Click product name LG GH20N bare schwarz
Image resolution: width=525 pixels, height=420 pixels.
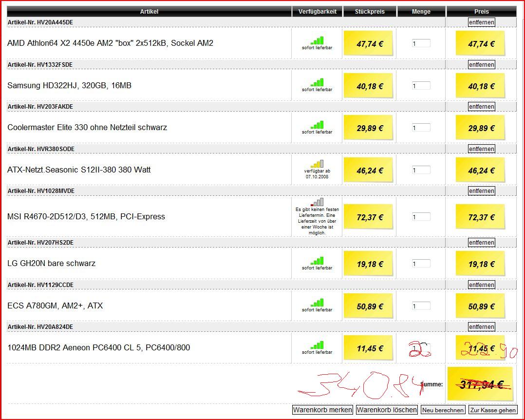pos(51,263)
